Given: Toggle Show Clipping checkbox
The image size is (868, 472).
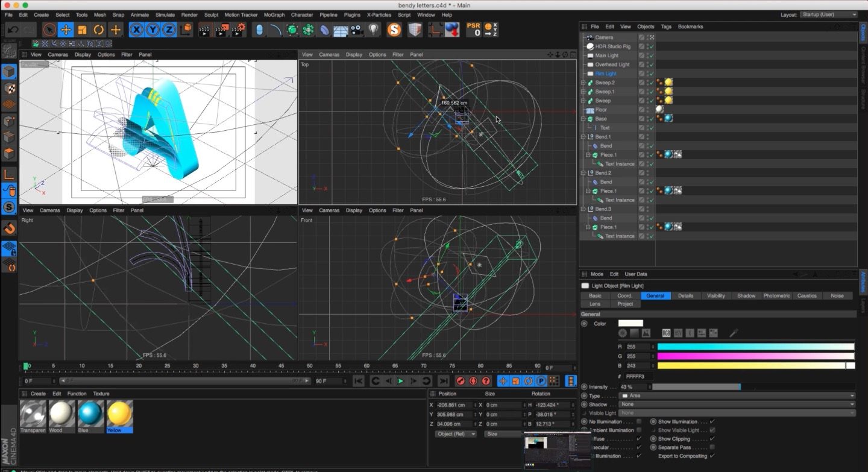Looking at the screenshot, I should 712,439.
